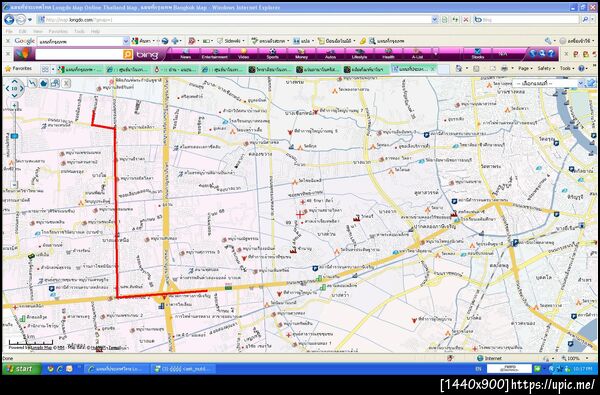Close the active Longdo map tab
This screenshot has width=600, height=395.
coord(432,69)
